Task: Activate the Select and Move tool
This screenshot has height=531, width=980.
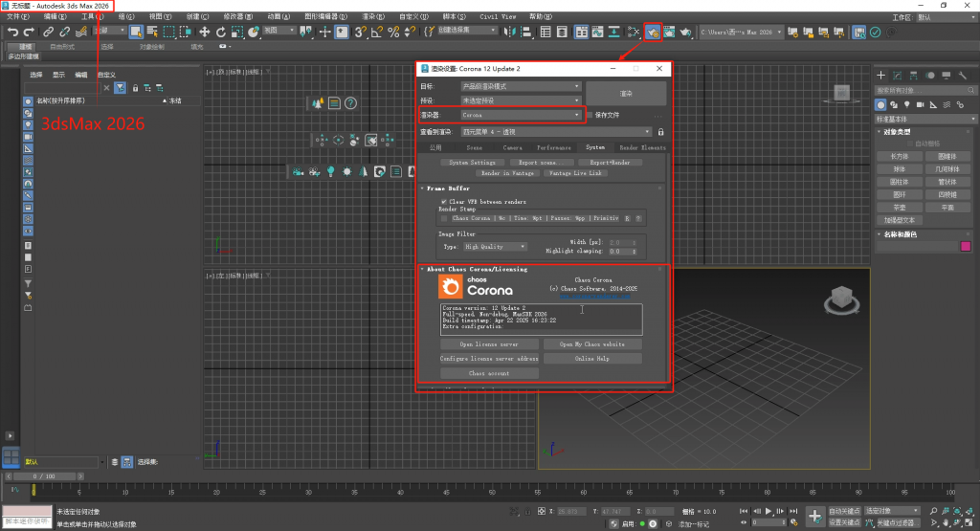Action: tap(205, 32)
